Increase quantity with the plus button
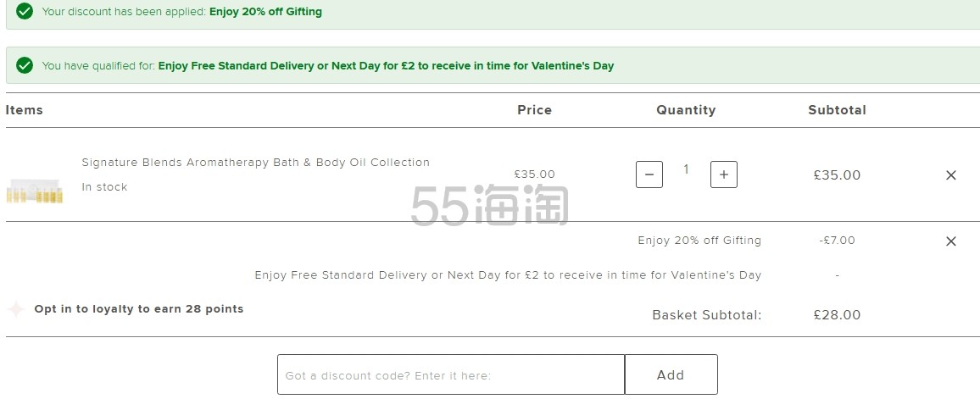 [724, 175]
